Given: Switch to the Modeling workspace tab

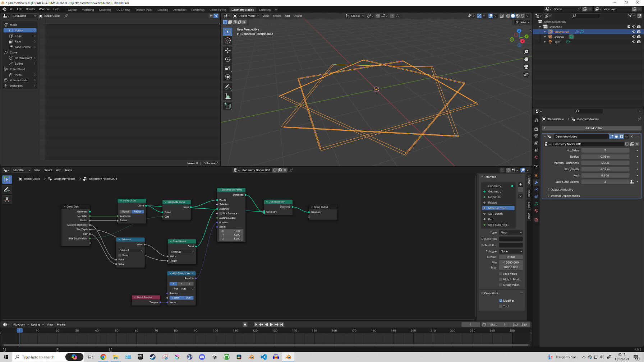Looking at the screenshot, I should tap(88, 10).
